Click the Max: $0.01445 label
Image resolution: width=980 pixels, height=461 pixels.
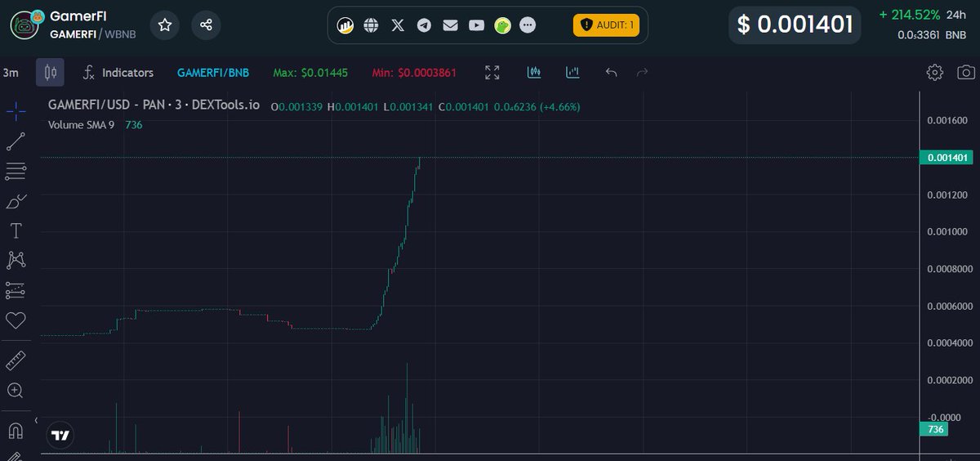click(x=310, y=73)
